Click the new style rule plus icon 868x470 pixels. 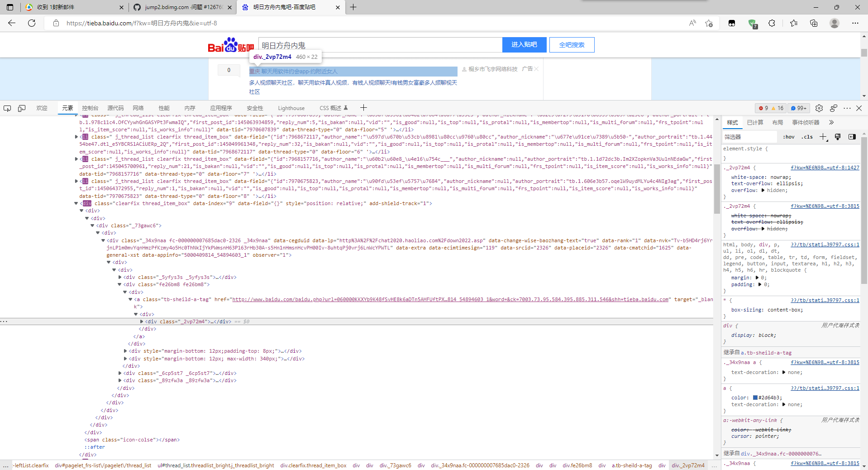pos(823,137)
